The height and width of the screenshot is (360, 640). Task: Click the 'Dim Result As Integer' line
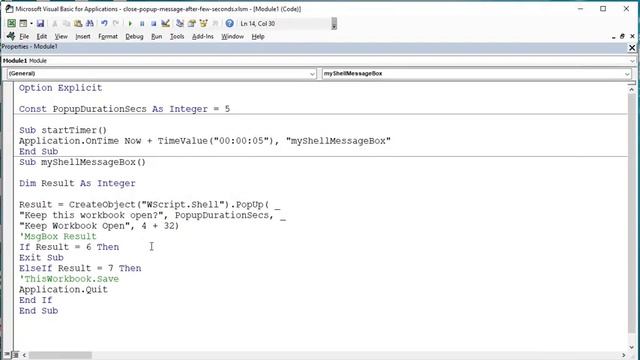click(77, 183)
